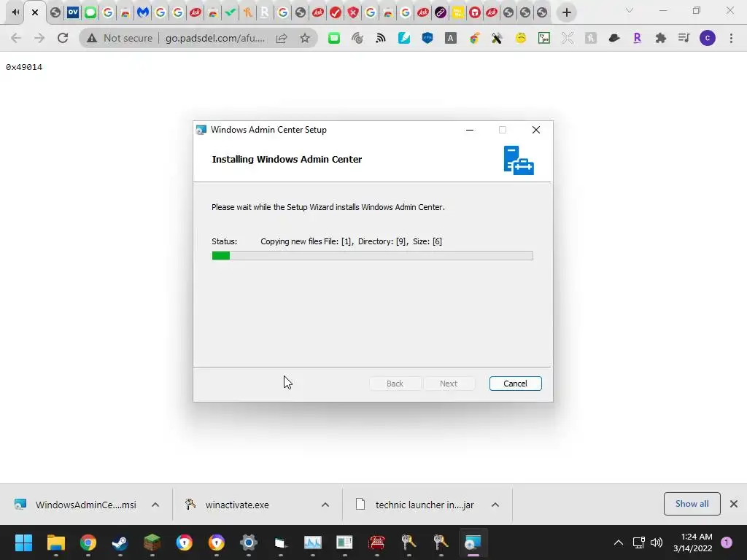Open the WindowsAdminCe....msi download item
Screen dimensions: 747x560
click(x=75, y=505)
